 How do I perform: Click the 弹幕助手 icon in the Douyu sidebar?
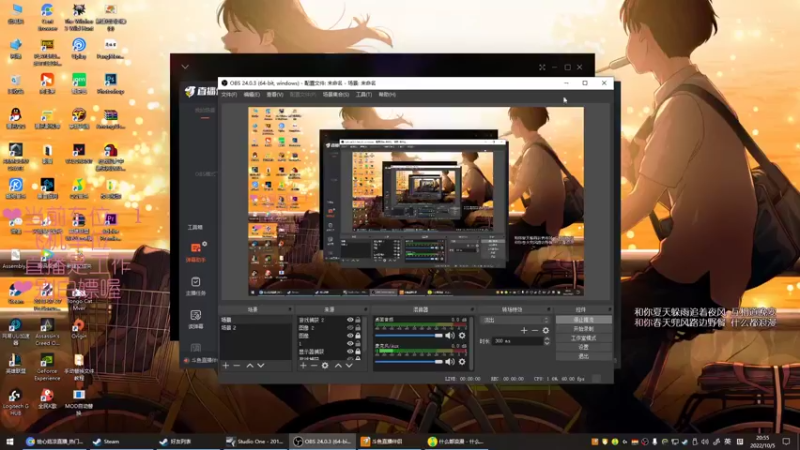point(195,248)
